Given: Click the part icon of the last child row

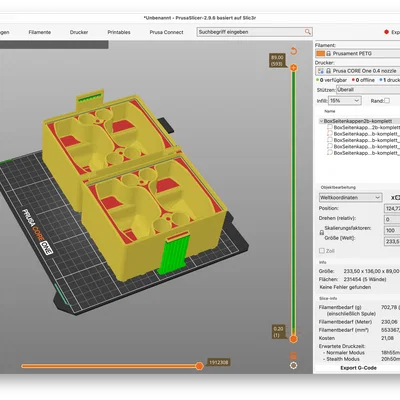Looking at the screenshot, I should coord(330,153).
